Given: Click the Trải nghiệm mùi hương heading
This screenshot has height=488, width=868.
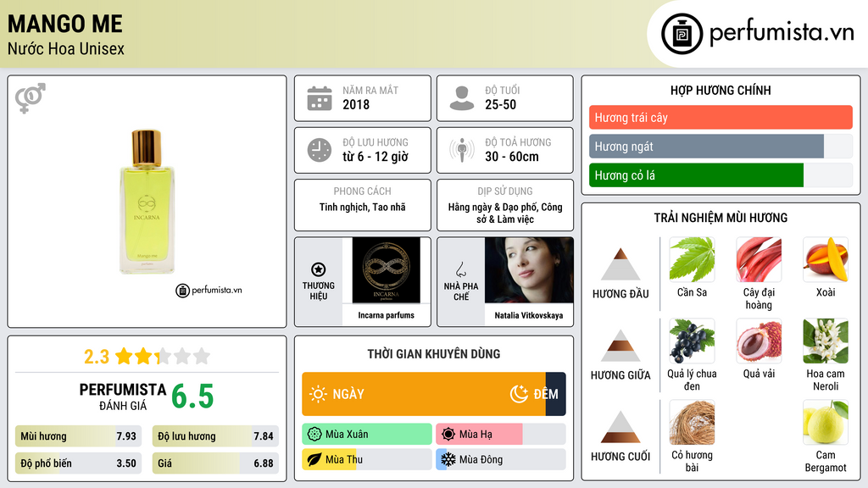Looking at the screenshot, I should point(721,218).
